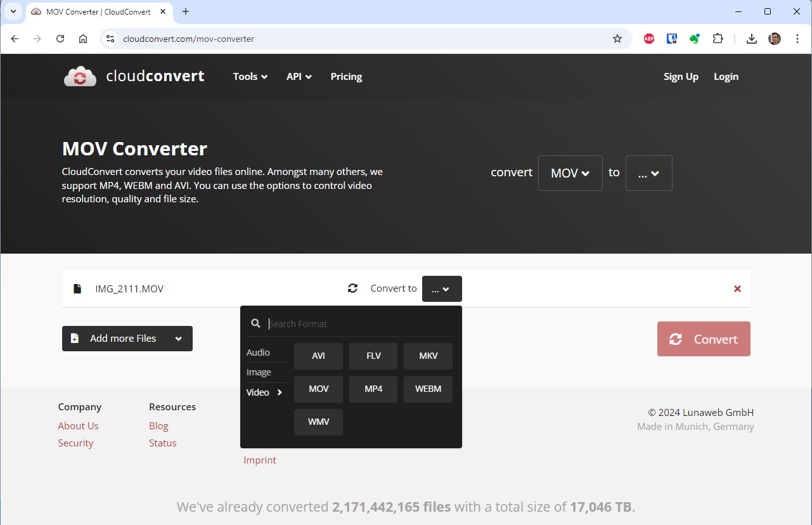Select the Video format category
Image resolution: width=812 pixels, height=525 pixels.
(264, 392)
